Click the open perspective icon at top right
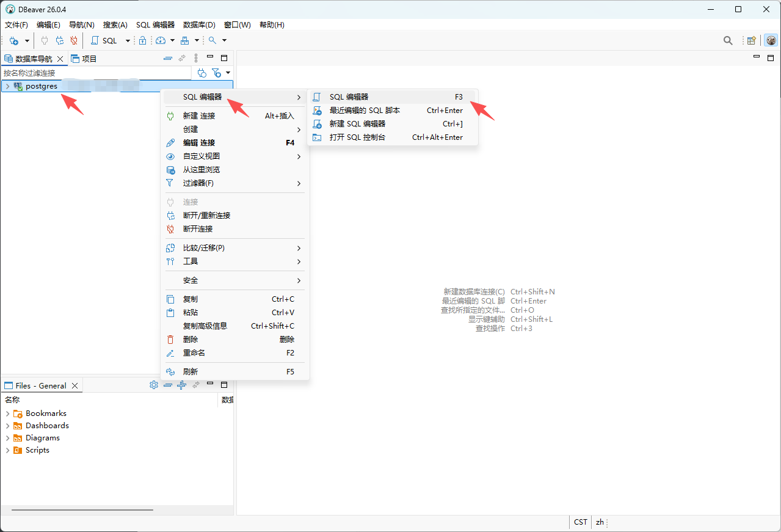Screen dimensions: 781x532 [752, 40]
